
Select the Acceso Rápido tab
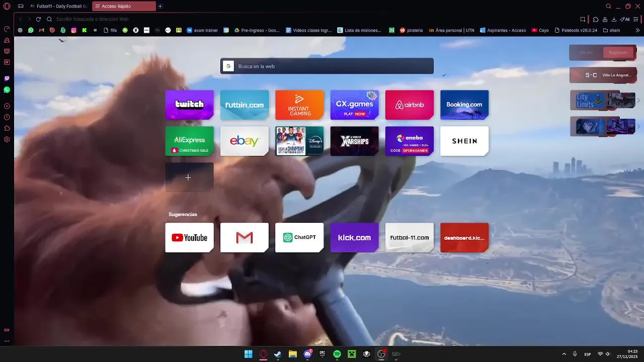[124, 6]
